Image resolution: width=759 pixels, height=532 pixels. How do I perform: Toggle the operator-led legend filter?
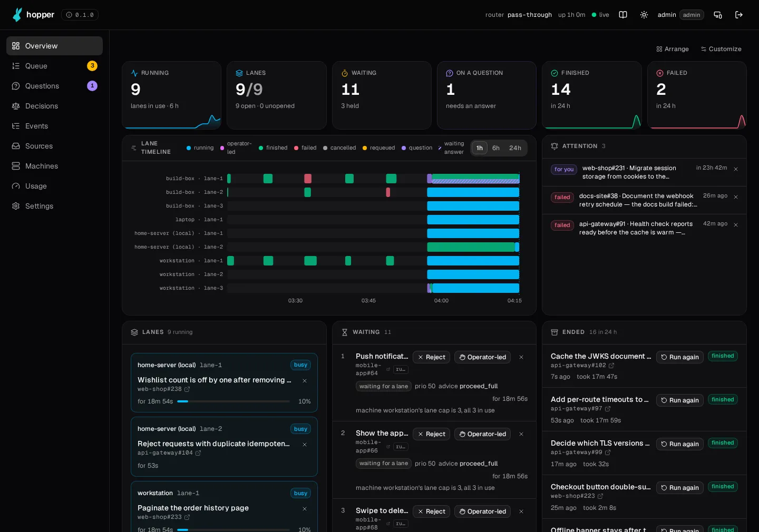coord(236,148)
